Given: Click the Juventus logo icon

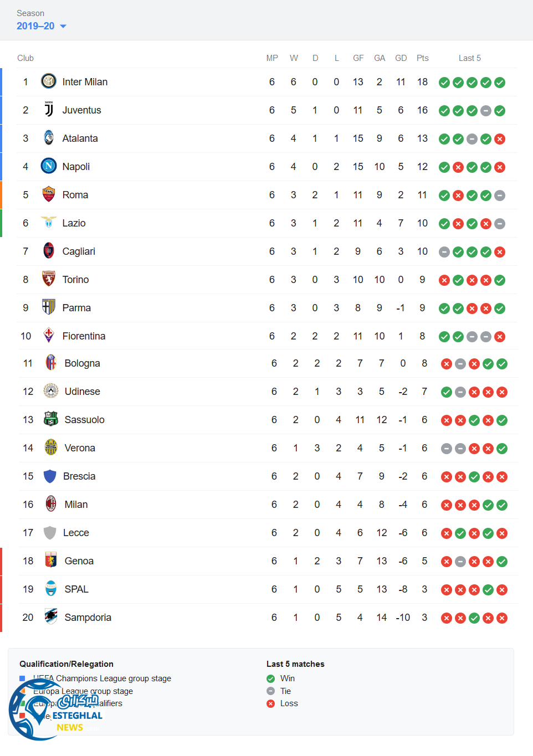Looking at the screenshot, I should tap(49, 110).
